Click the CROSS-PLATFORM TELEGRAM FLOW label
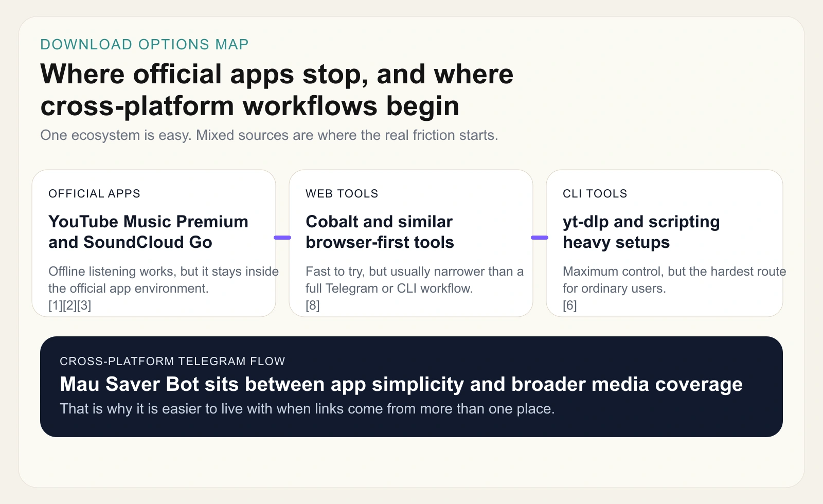The image size is (823, 504). click(x=172, y=362)
